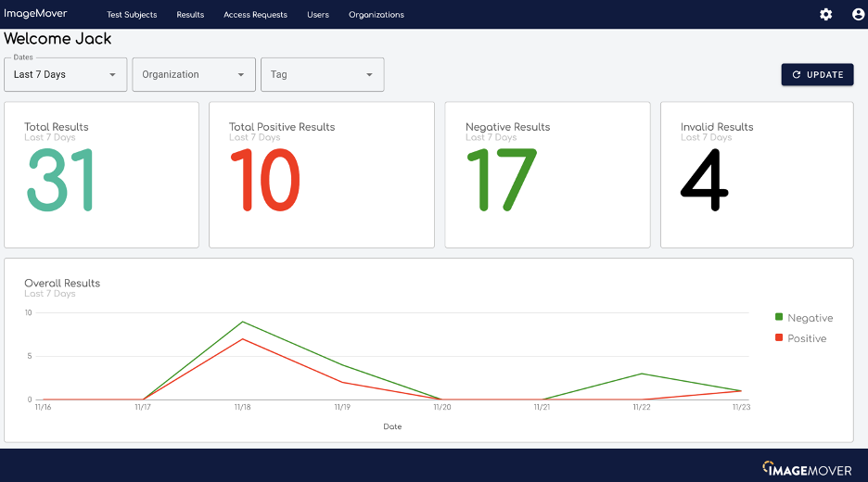Click the 11/18 date label on chart axis

(242, 407)
